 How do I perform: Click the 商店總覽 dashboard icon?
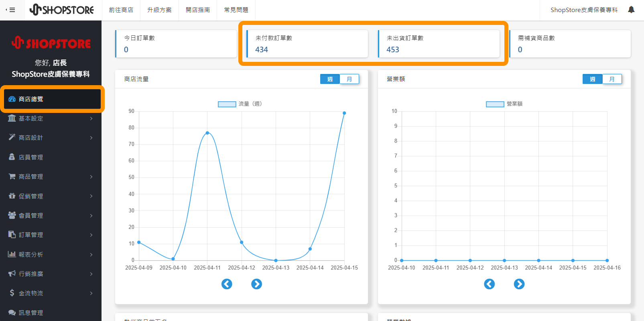[12, 99]
